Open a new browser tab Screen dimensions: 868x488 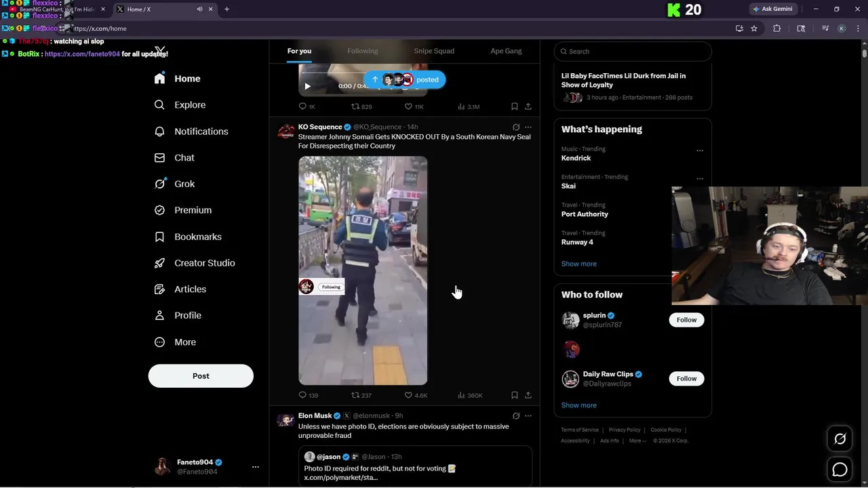pyautogui.click(x=226, y=9)
